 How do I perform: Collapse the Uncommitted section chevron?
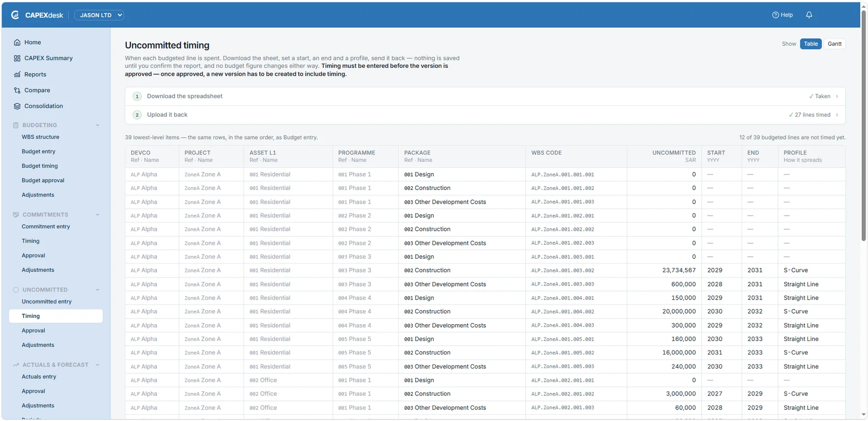pos(97,290)
